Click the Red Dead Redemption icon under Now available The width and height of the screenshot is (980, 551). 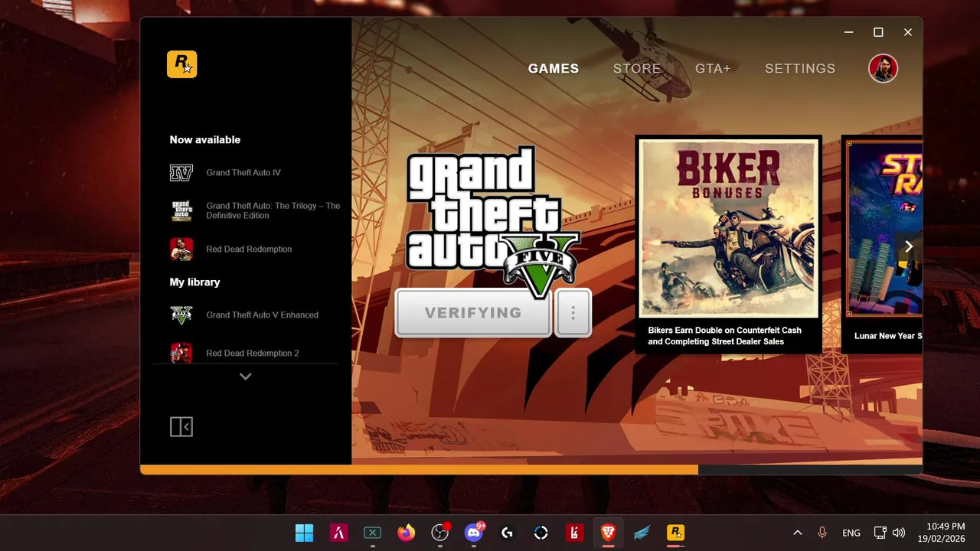point(181,249)
